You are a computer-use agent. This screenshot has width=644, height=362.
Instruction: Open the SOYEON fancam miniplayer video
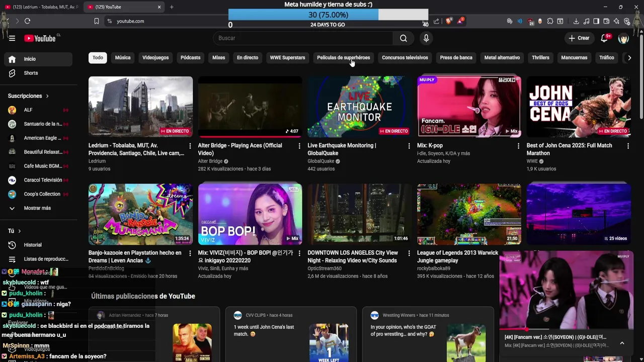pos(566,290)
